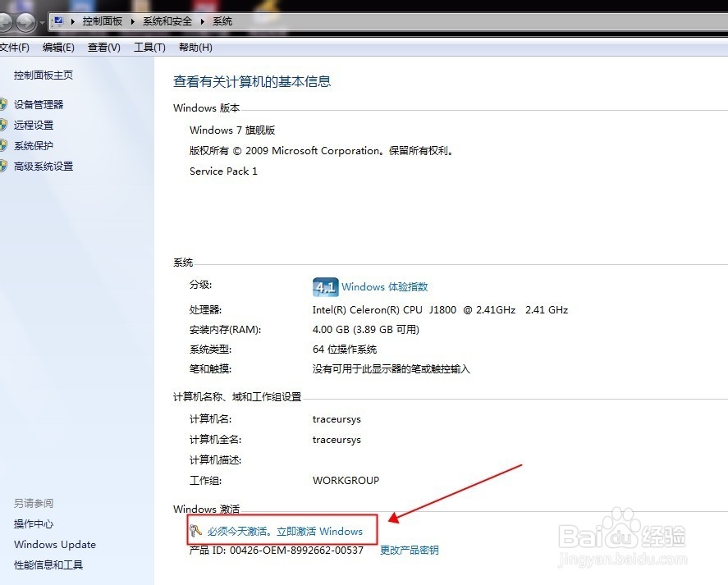Click the Forward navigation arrow button
Screen dimensions: 728x585
26,22
